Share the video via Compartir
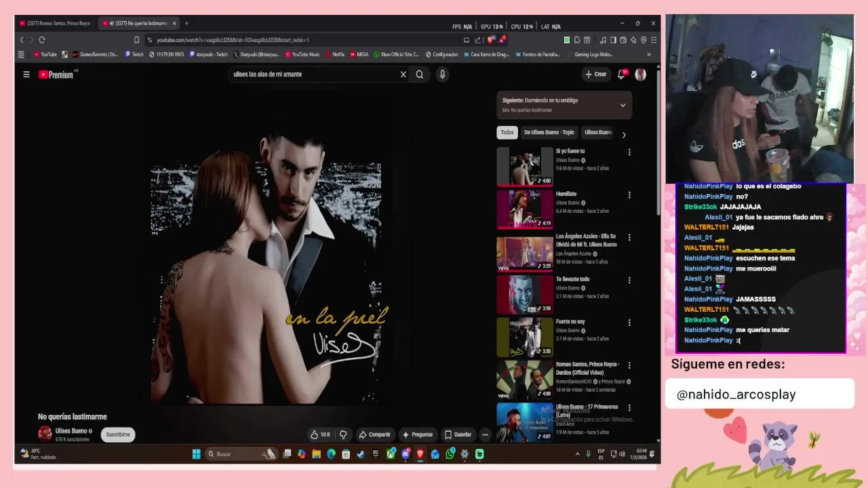The image size is (868, 488). tap(374, 434)
